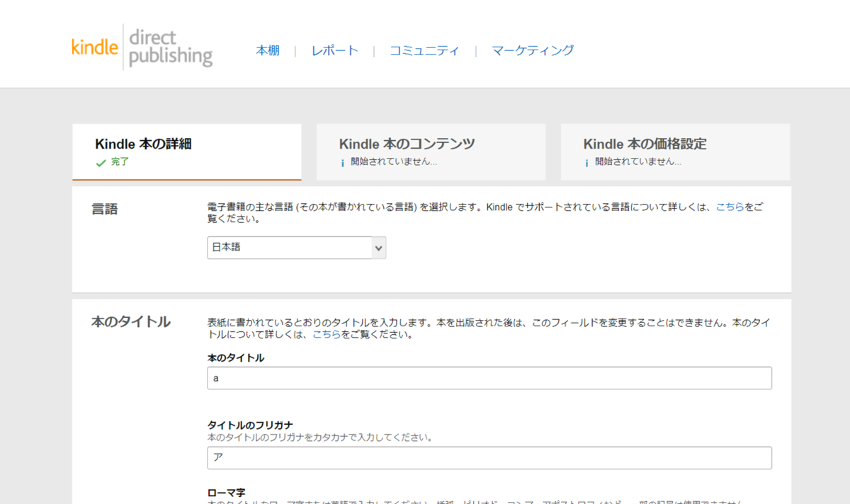Open レポート from the navigation bar
Screen dimensions: 850x504
click(x=334, y=50)
